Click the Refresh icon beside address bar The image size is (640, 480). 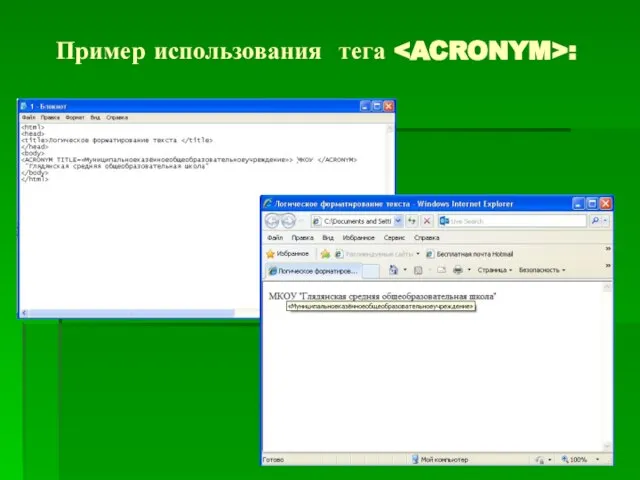[x=412, y=221]
